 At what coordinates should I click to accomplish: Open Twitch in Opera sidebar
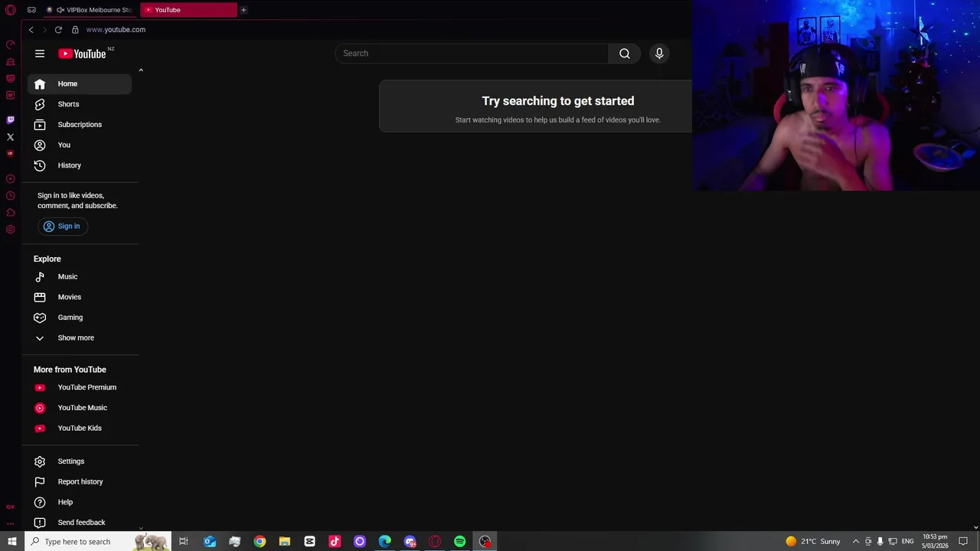[x=11, y=120]
